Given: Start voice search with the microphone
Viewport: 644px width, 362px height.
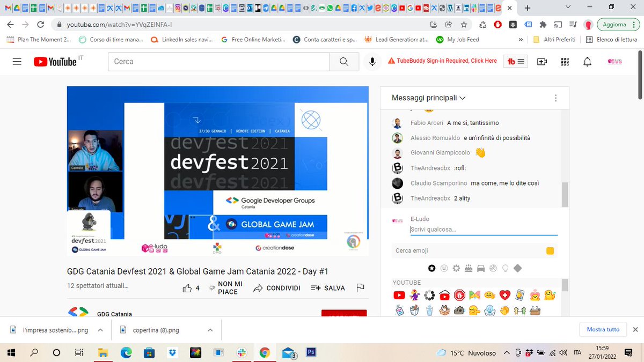Looking at the screenshot, I should coord(372,62).
